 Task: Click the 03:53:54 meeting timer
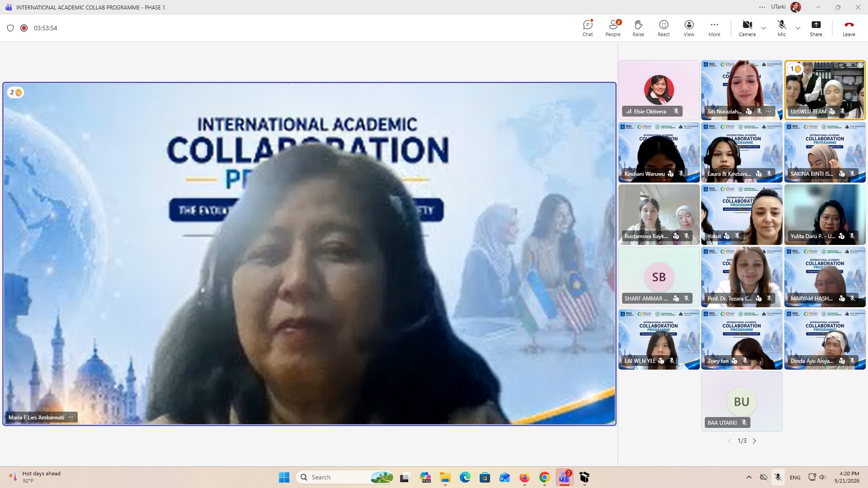(x=45, y=28)
